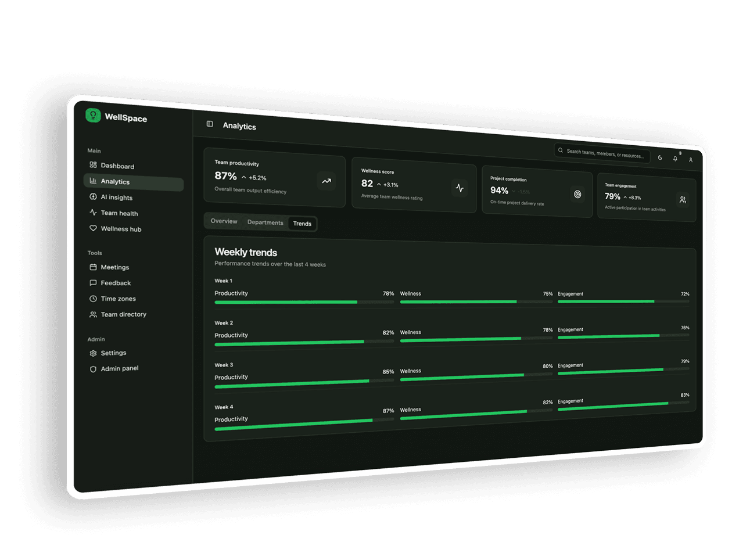Click the Time zones clock icon
The image size is (732, 560).
tap(93, 299)
